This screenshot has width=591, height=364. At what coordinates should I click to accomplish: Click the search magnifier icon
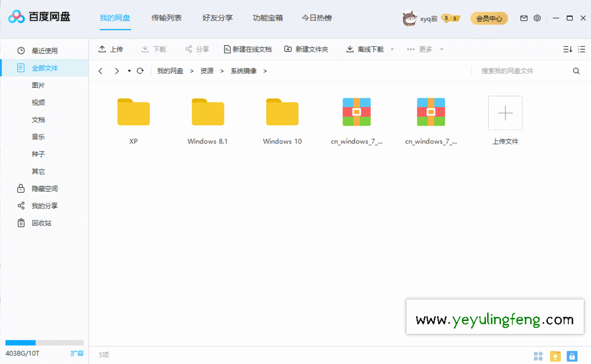click(576, 71)
